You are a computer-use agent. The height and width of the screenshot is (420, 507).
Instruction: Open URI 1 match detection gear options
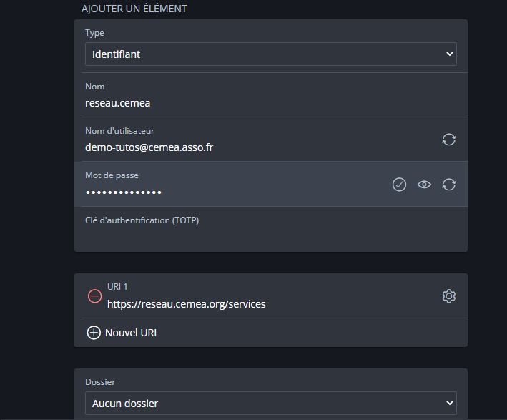448,296
